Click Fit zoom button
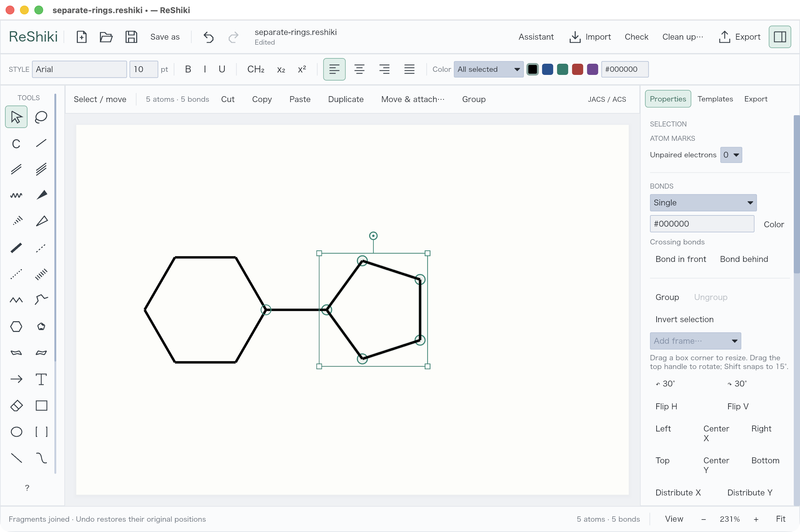800x532 pixels. coord(780,519)
